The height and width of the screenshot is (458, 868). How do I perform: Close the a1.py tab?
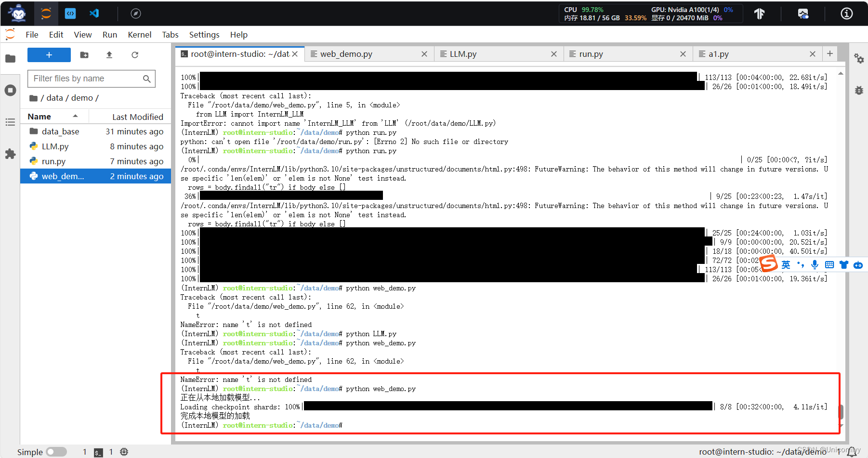coord(813,54)
